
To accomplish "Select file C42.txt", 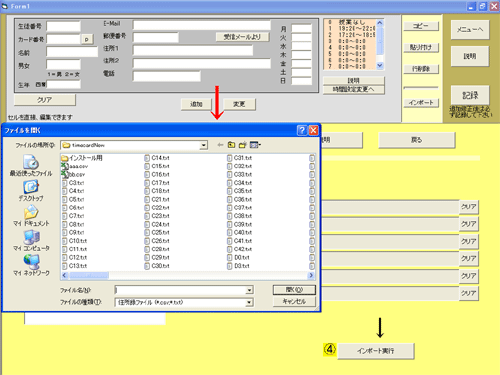I will pos(240,249).
